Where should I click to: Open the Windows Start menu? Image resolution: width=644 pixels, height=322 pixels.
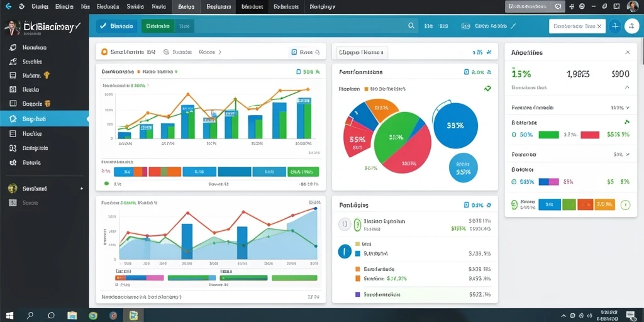pos(9,316)
